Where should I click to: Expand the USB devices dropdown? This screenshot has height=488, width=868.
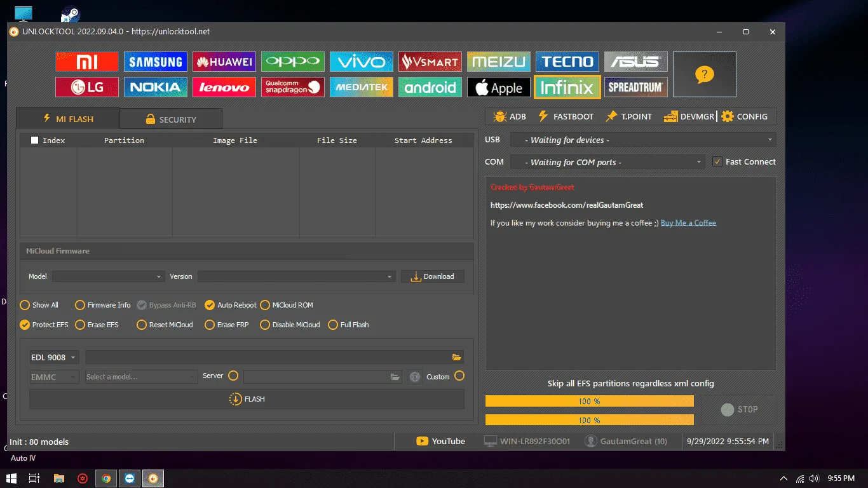coord(643,140)
